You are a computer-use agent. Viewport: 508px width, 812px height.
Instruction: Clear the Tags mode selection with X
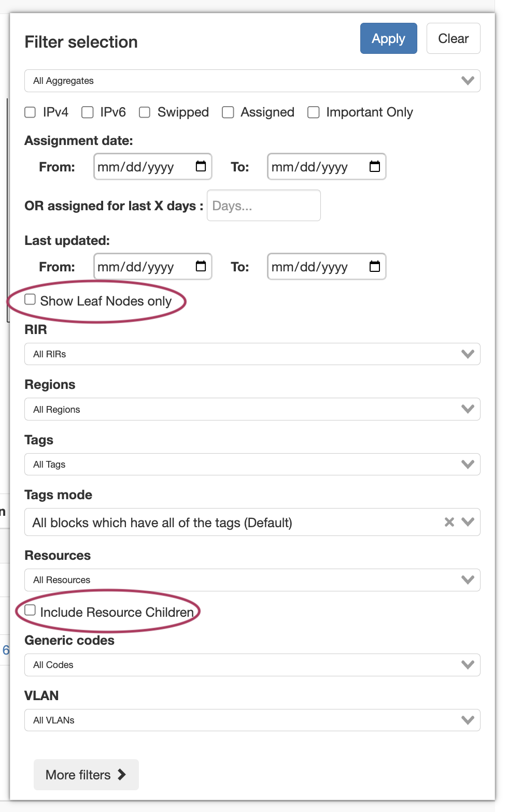(x=449, y=522)
